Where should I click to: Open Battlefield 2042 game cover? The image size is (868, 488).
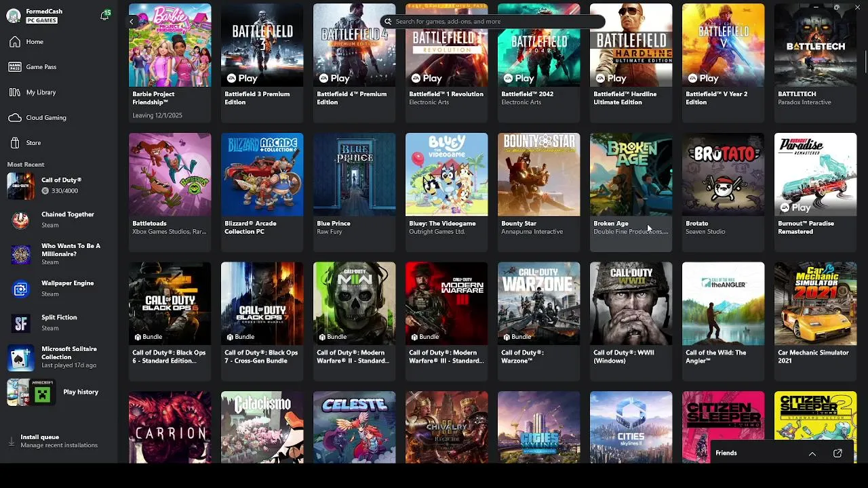[x=538, y=45]
